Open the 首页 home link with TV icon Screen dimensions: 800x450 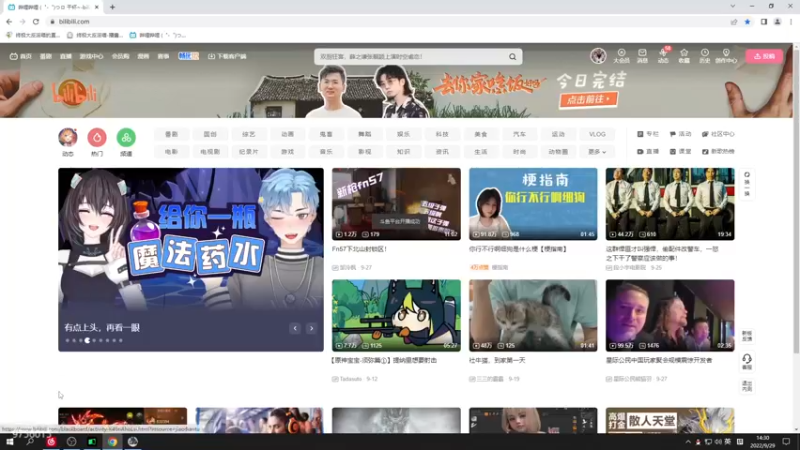click(x=20, y=56)
